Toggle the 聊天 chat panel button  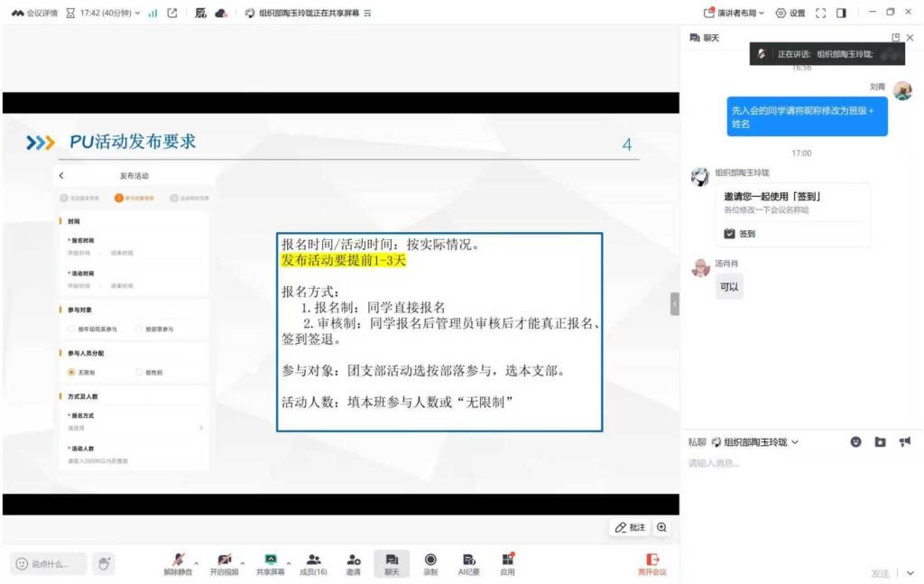[392, 563]
